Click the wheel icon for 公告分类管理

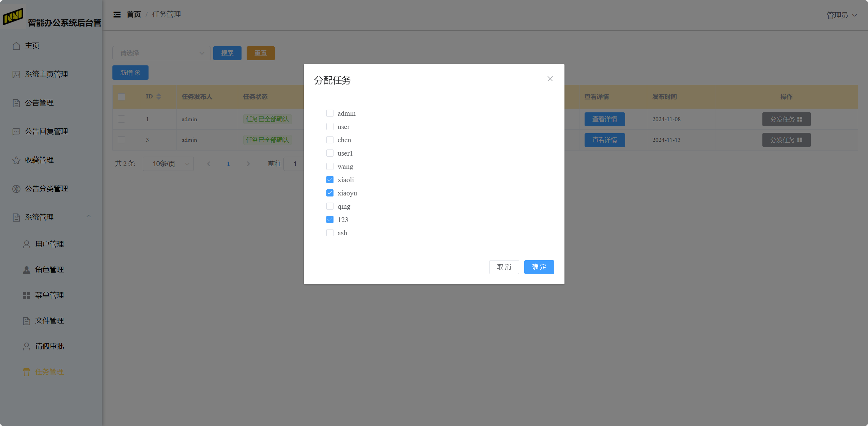(x=16, y=189)
